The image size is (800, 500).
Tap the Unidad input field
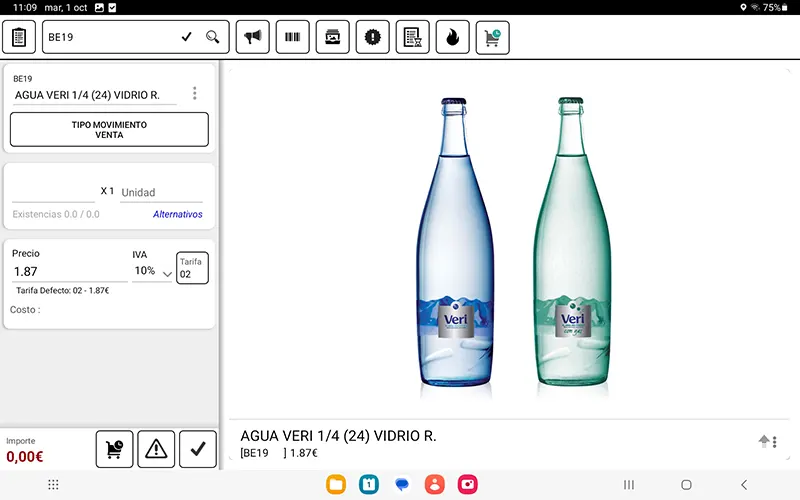click(161, 192)
